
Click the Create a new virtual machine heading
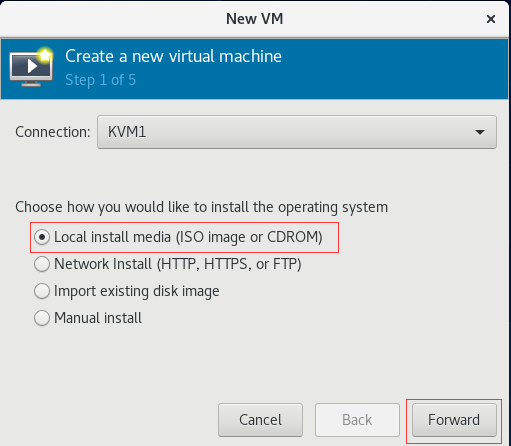[173, 56]
